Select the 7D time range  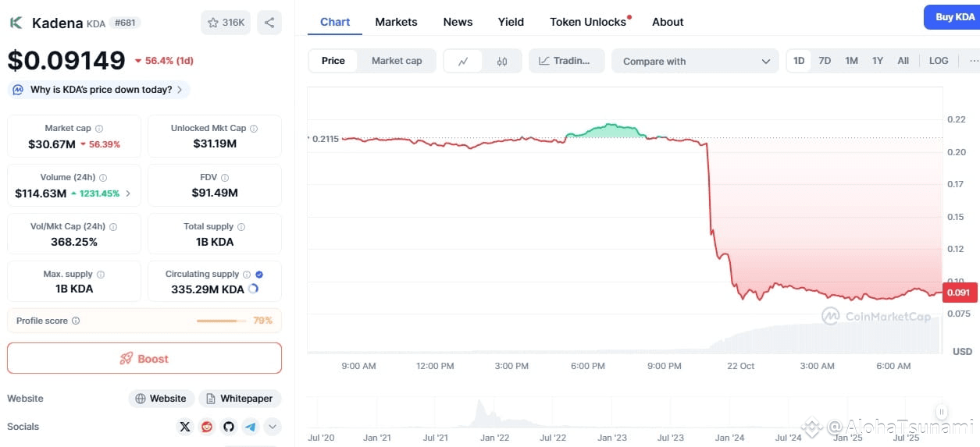click(825, 61)
